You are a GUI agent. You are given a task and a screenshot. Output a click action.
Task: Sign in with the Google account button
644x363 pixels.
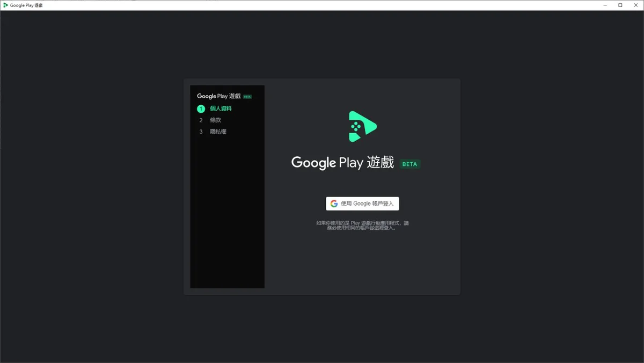362,204
